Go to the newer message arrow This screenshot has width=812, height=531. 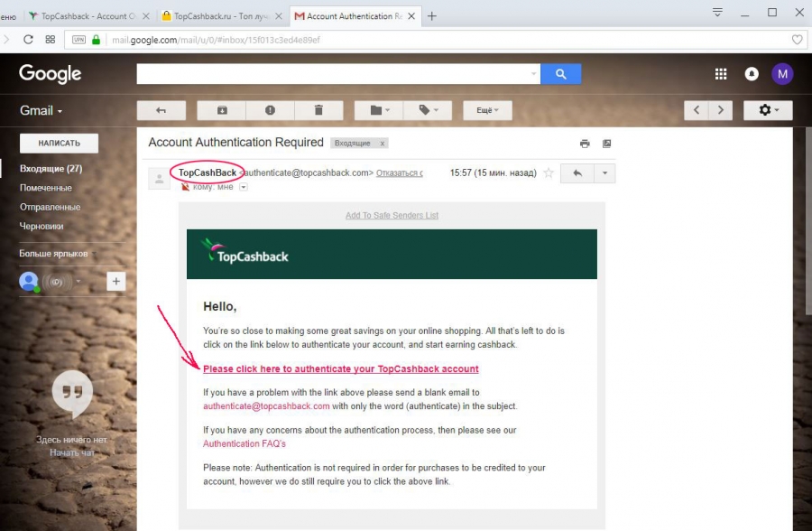click(x=697, y=110)
